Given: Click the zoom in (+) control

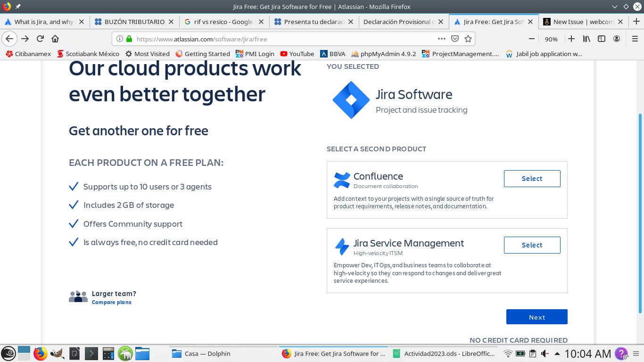Looking at the screenshot, I should (x=571, y=39).
